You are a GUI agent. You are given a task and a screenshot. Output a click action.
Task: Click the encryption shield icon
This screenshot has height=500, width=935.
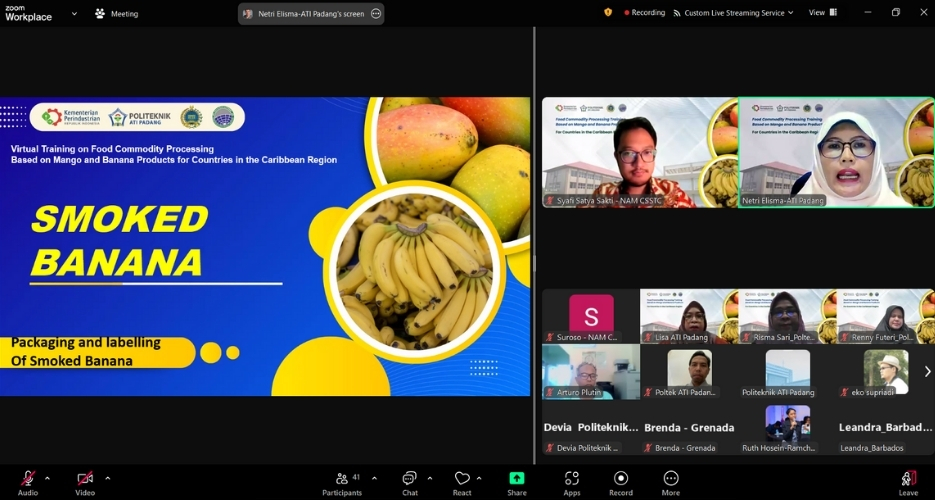coord(608,13)
